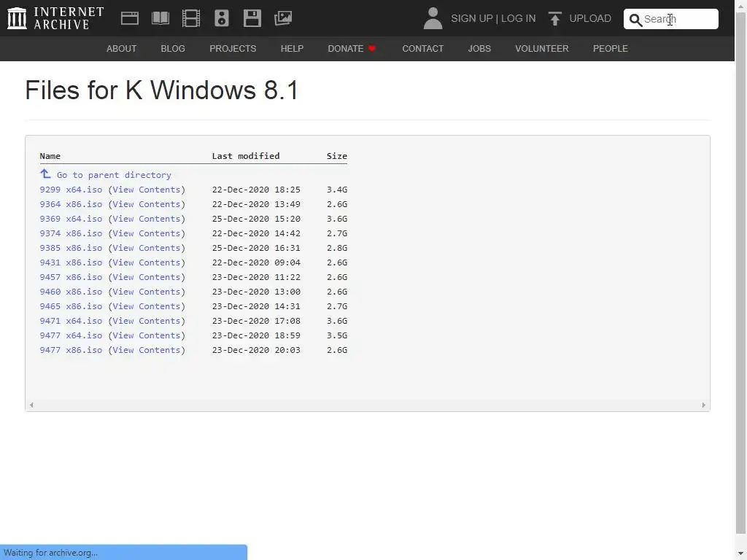Open the HELP menu item

(292, 49)
